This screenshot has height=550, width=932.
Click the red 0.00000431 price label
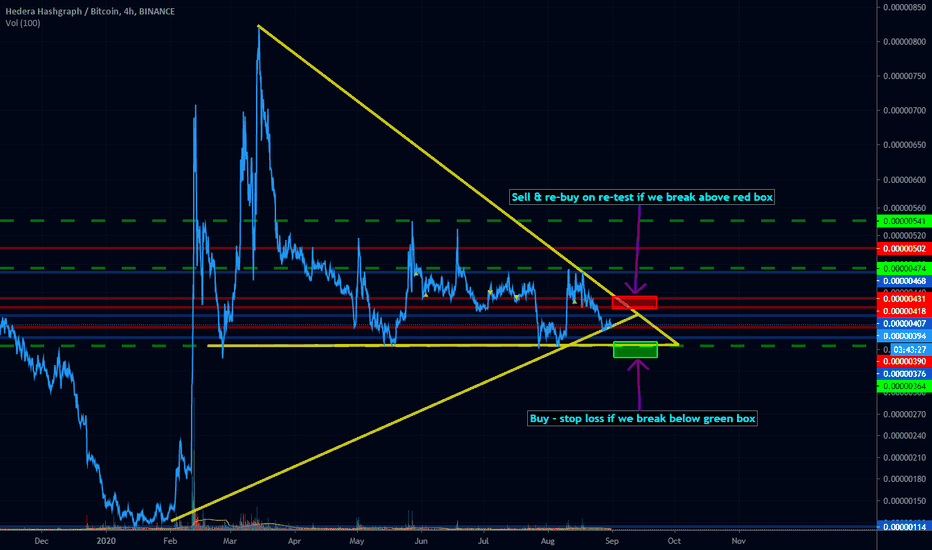coord(904,298)
